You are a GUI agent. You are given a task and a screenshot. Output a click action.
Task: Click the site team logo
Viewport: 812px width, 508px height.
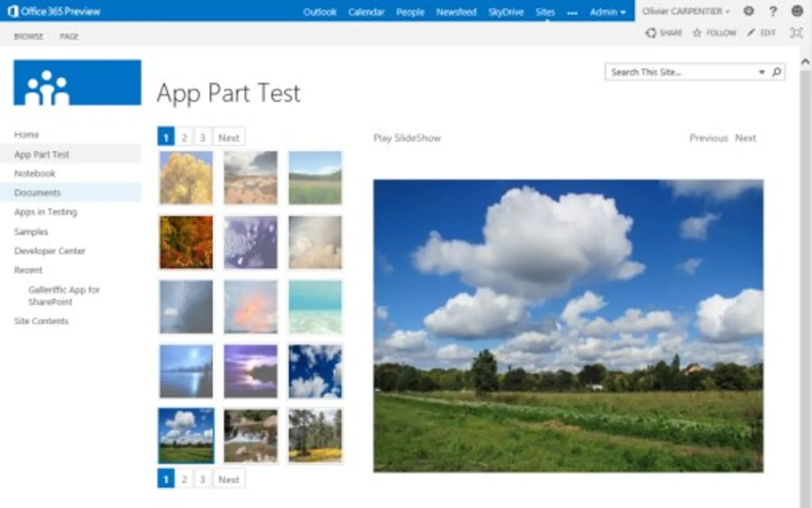point(77,82)
